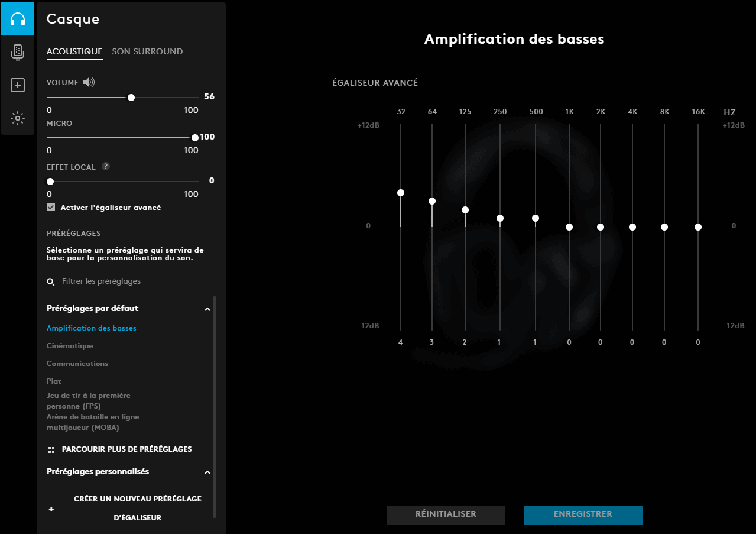Click the 32 Hz equalizer slider handle
Screen dimensions: 756x534
pyautogui.click(x=401, y=193)
